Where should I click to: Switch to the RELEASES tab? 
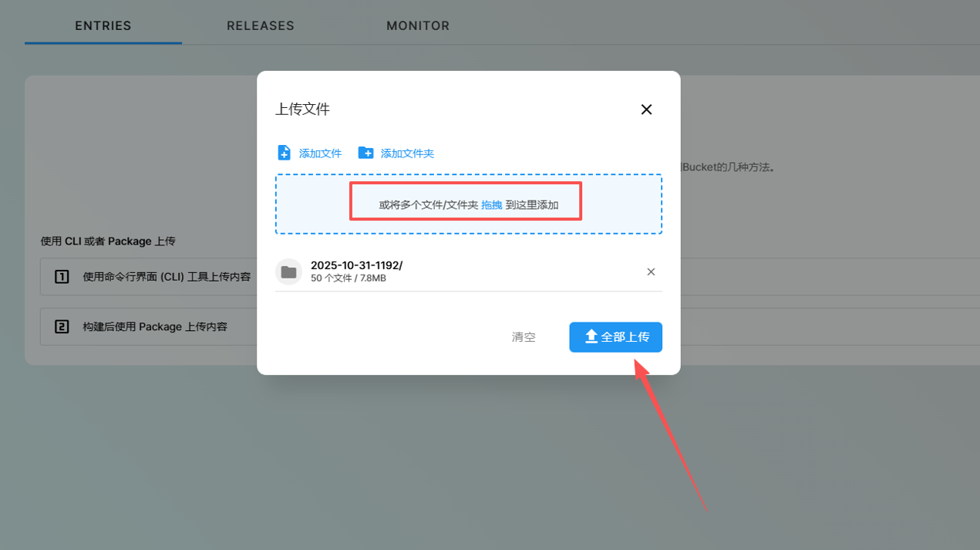tap(261, 25)
